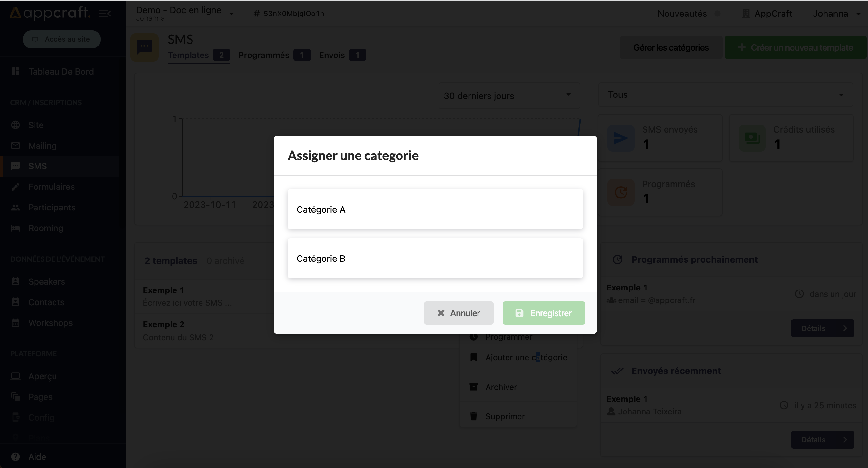Click the Rooming icon in sidebar
The height and width of the screenshot is (468, 868).
[15, 228]
